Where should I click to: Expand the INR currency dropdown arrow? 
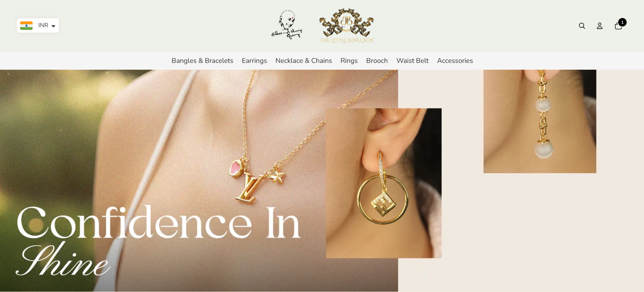point(53,26)
